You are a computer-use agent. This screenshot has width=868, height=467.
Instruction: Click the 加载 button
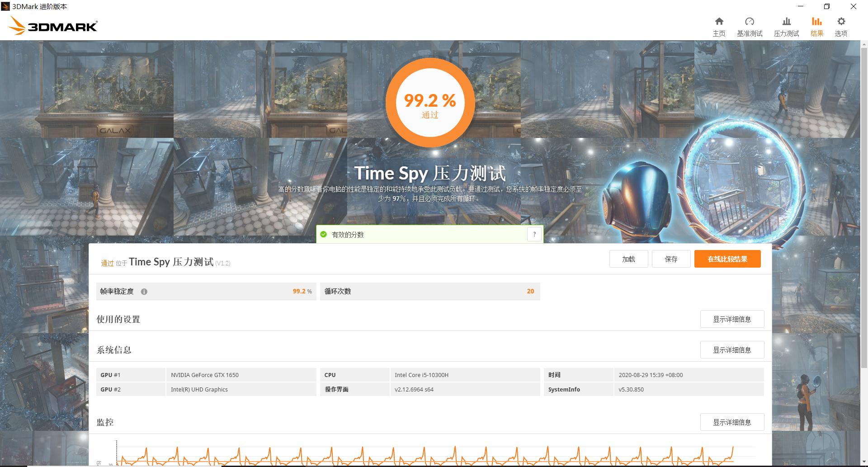tap(628, 259)
